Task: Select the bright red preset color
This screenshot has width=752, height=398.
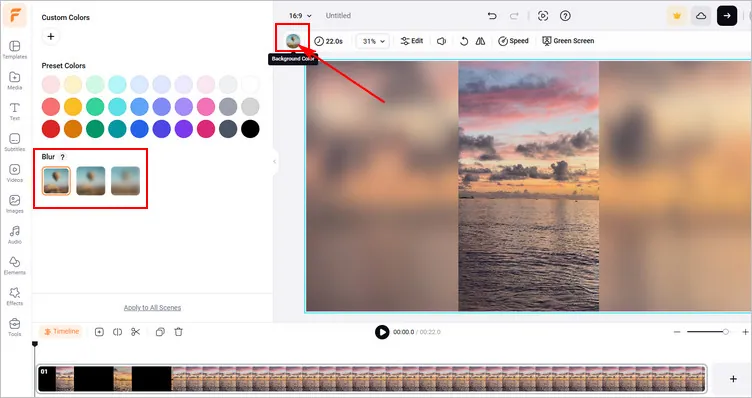Action: pyautogui.click(x=51, y=129)
